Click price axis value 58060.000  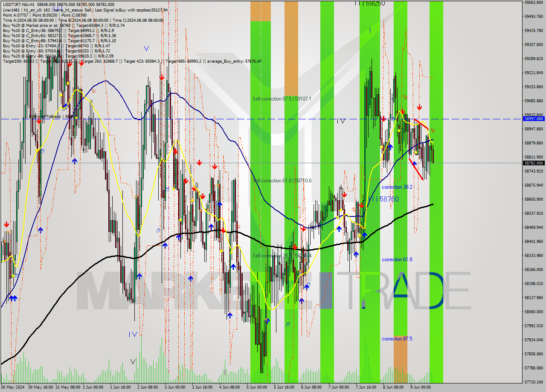[534, 311]
